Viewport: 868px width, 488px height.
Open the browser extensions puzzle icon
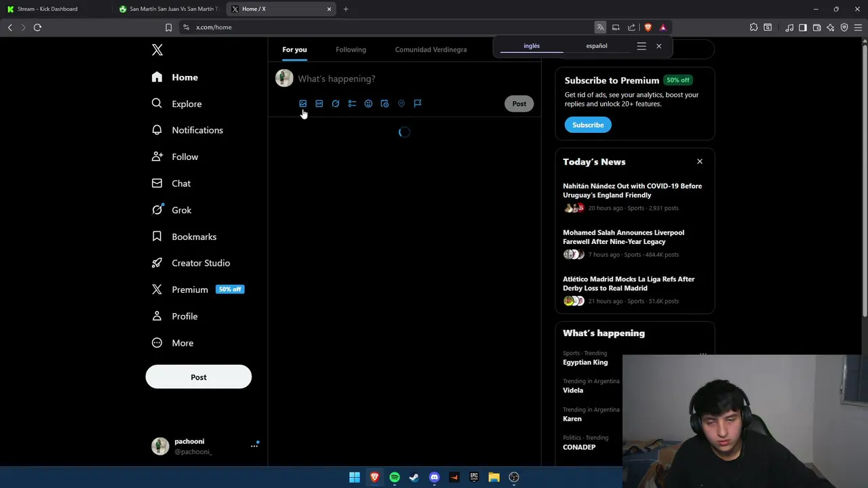pos(753,27)
